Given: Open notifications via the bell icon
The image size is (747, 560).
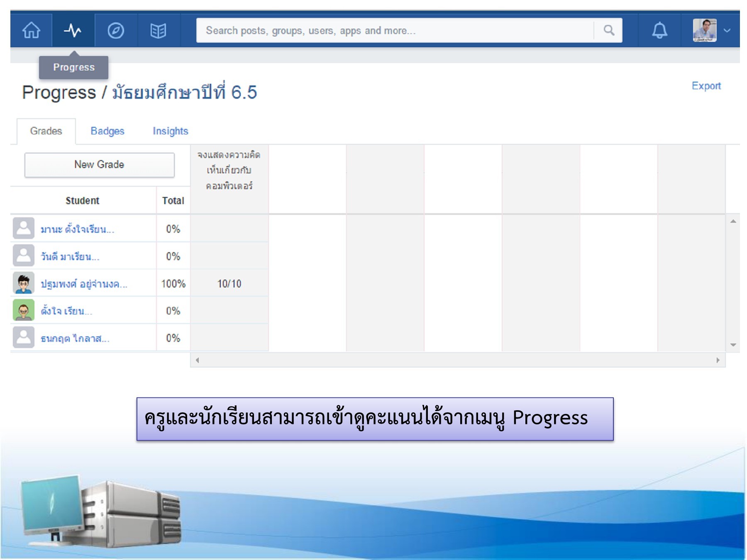Looking at the screenshot, I should pyautogui.click(x=660, y=30).
